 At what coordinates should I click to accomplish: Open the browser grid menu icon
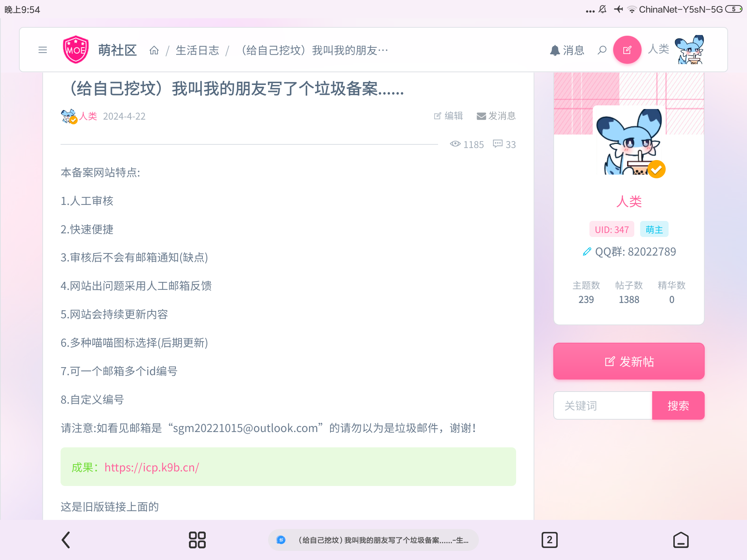197,540
